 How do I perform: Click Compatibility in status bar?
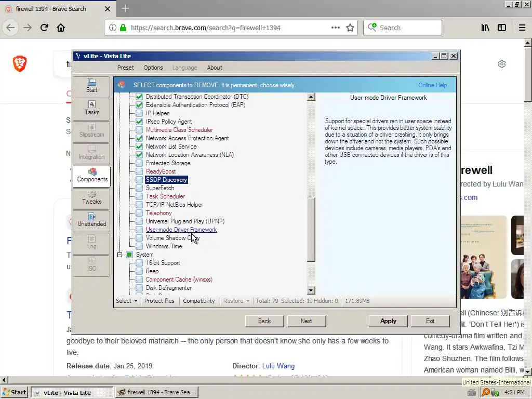click(x=199, y=301)
